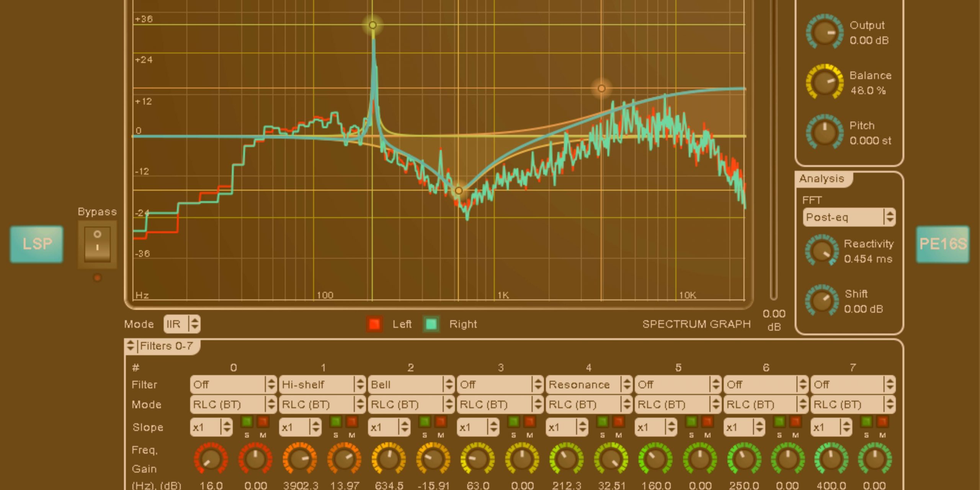Image resolution: width=980 pixels, height=490 pixels.
Task: Toggle the Bypass switch
Action: pos(97,243)
